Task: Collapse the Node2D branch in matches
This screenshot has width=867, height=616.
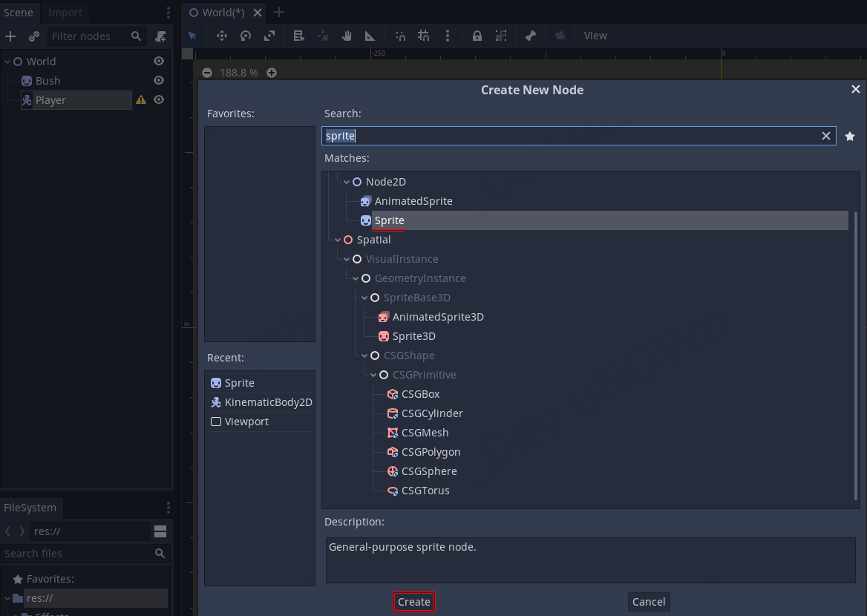Action: click(347, 182)
